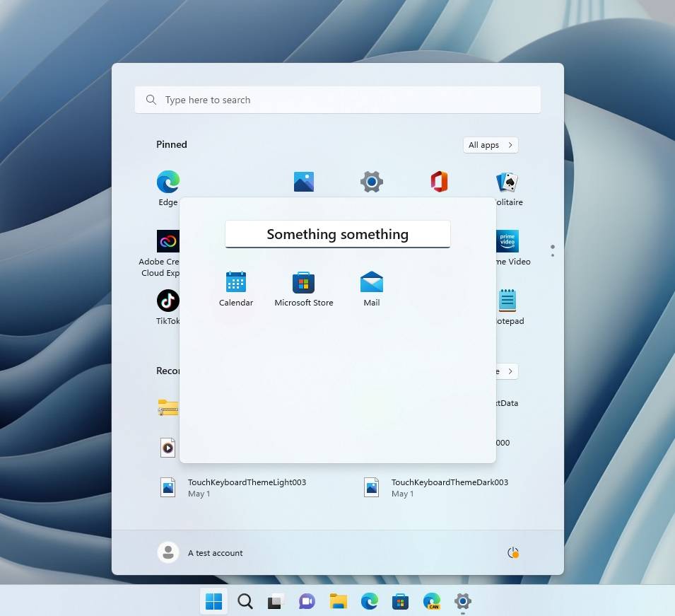Open Calendar from the folder popup
The height and width of the screenshot is (616, 675).
click(235, 283)
